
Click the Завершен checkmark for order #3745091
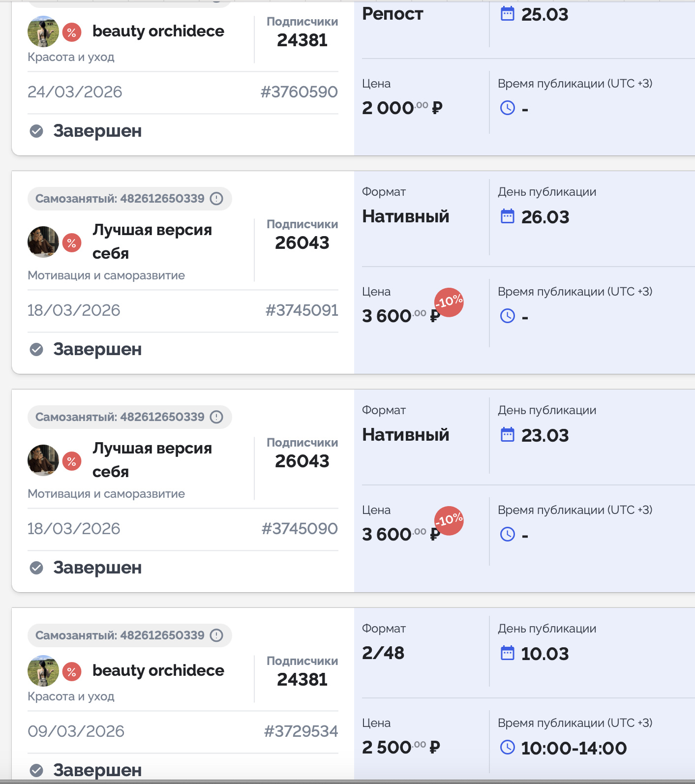coord(36,349)
